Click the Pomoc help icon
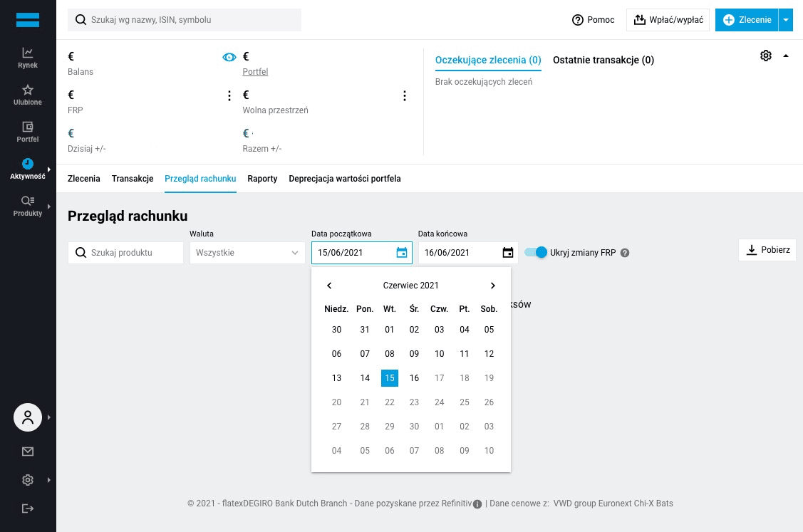Viewport: 803px width, 532px height. (578, 20)
